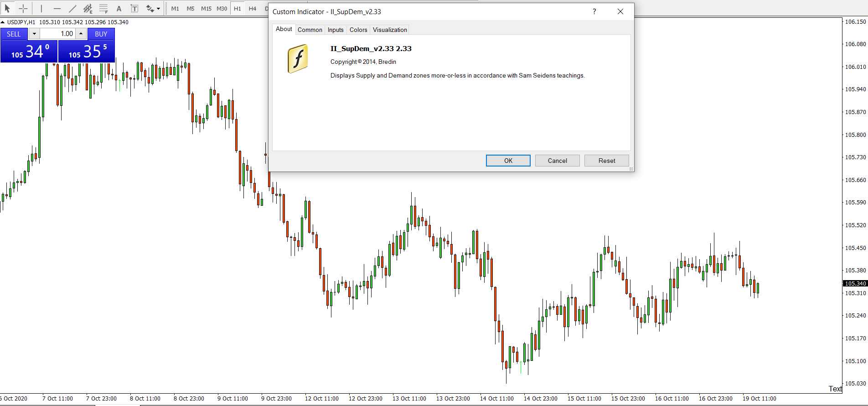The height and width of the screenshot is (406, 868).
Task: Switch chart to M30 timeframe
Action: (222, 8)
